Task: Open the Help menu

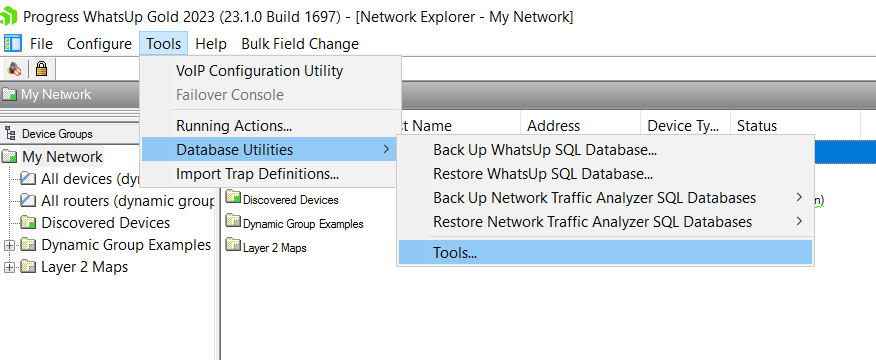Action: (211, 44)
